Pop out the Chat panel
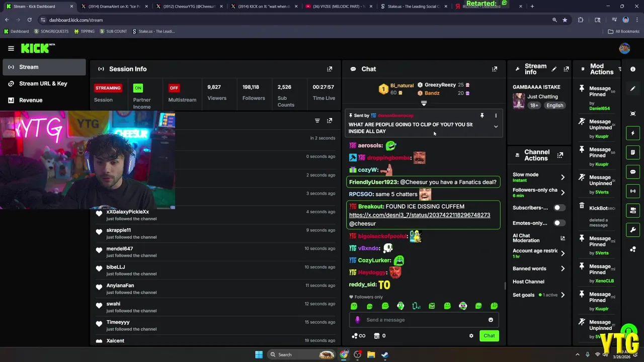Image resolution: width=644 pixels, height=362 pixels. pos(495,69)
